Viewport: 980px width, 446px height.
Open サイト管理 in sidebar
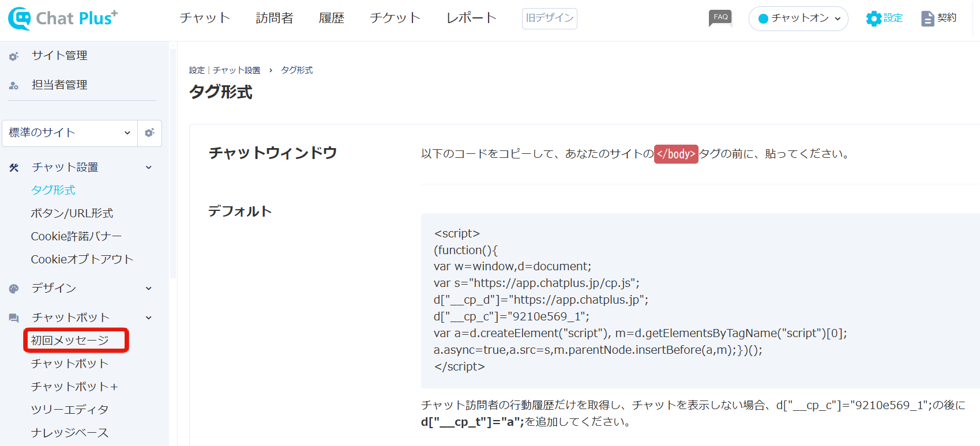(59, 55)
